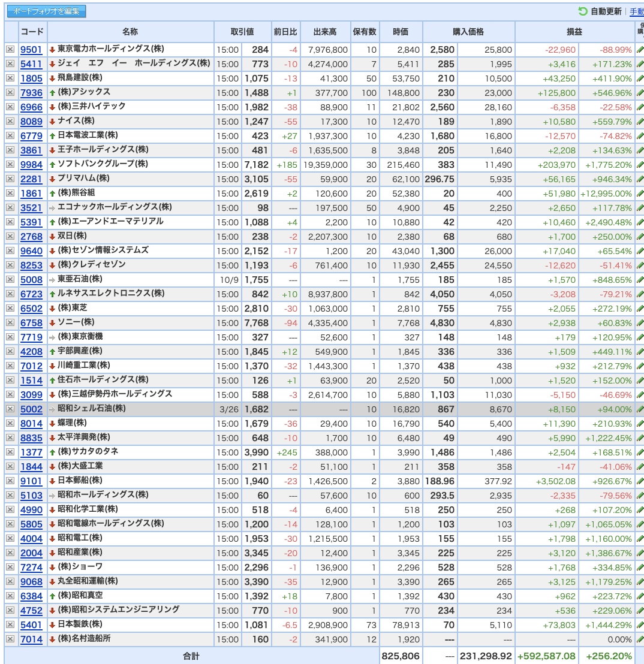Click the X icon beside code 1805
The height and width of the screenshot is (664, 644).
[x=10, y=79]
